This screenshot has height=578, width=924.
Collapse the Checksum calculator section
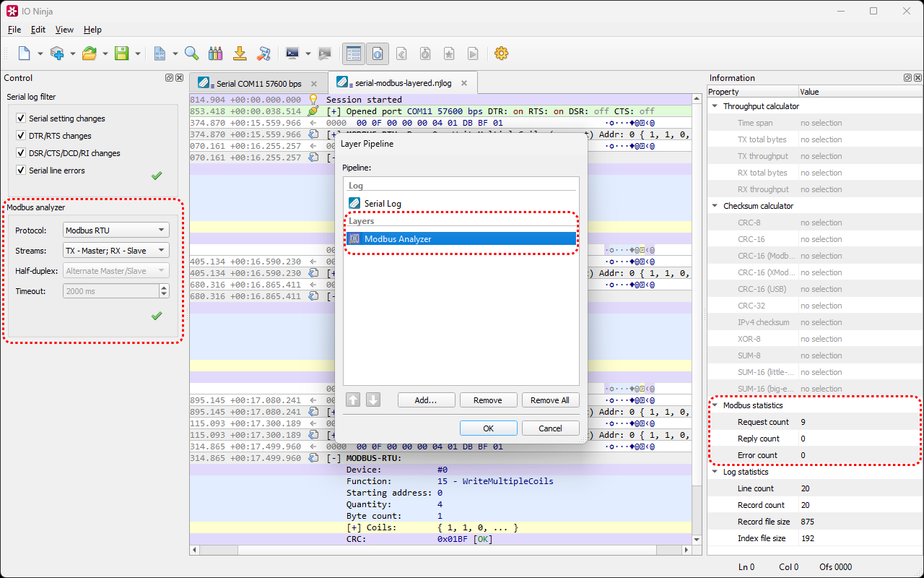[715, 206]
